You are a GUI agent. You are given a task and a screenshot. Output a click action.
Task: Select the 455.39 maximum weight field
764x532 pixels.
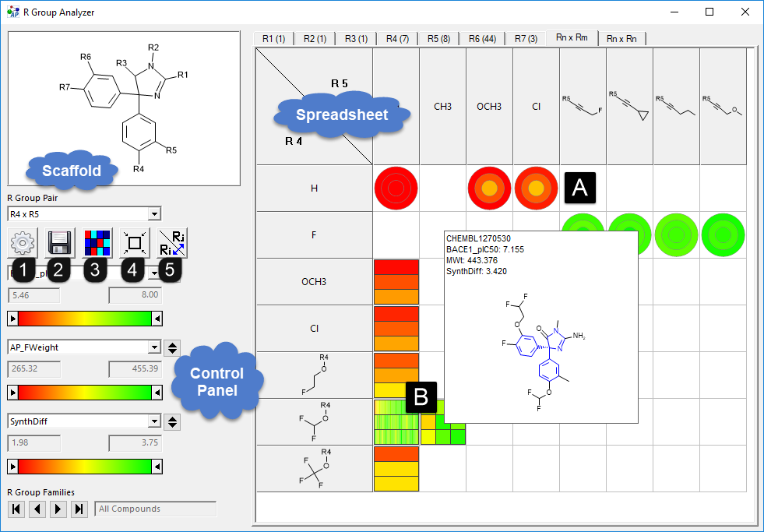click(x=135, y=368)
